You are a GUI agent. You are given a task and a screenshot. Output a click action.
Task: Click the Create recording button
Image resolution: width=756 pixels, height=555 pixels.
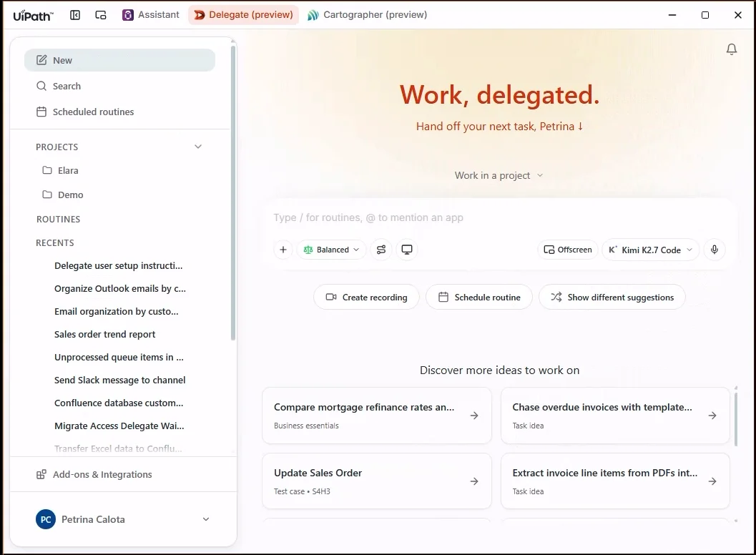[x=366, y=298]
